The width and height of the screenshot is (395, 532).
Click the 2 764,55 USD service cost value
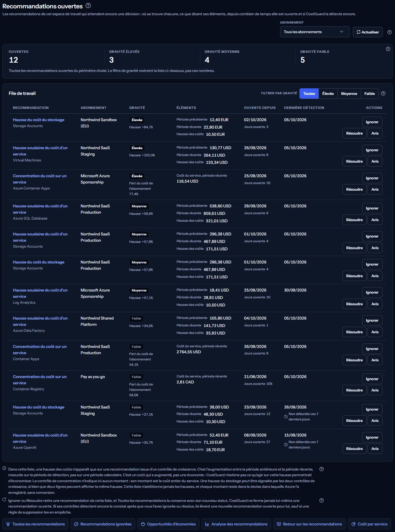(189, 352)
